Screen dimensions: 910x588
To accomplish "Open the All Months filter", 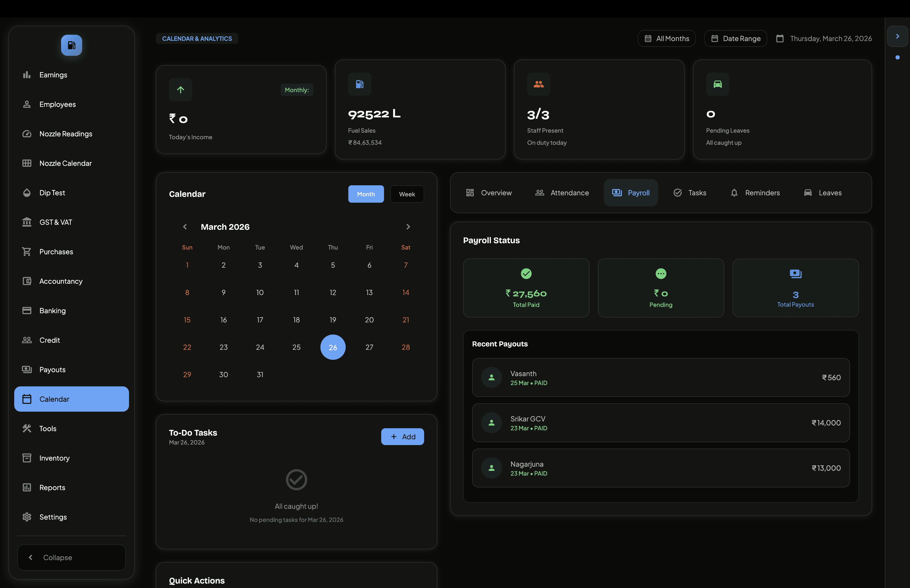I will (x=666, y=39).
